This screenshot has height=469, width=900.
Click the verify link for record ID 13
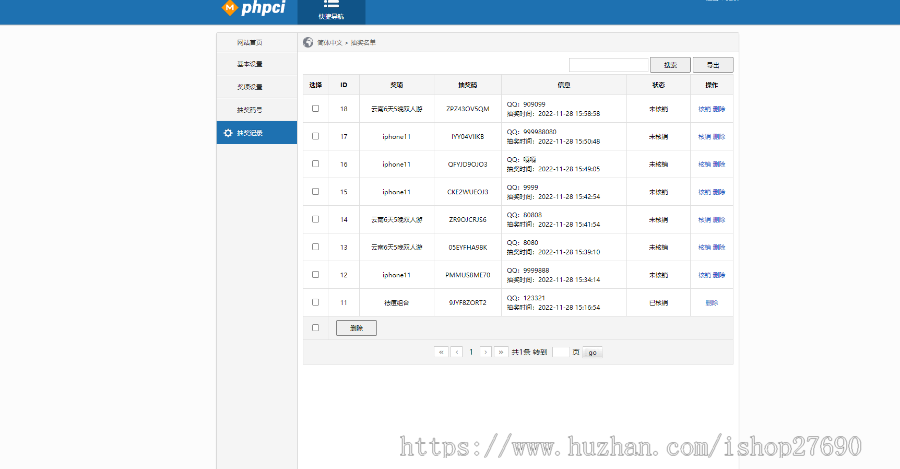click(704, 247)
